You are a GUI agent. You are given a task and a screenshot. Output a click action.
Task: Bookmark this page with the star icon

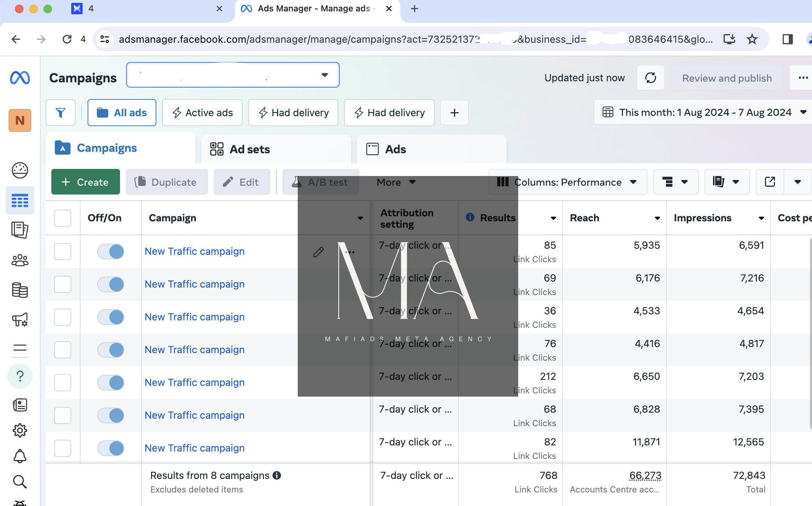click(752, 39)
